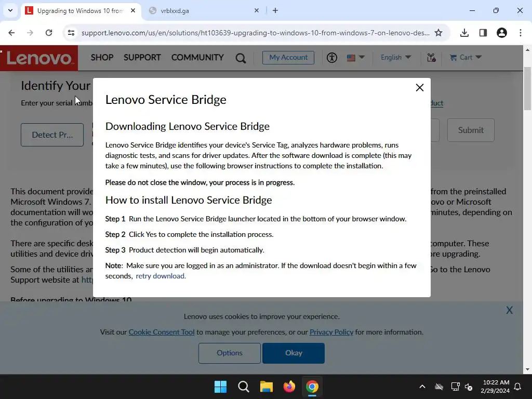Click the Detect Product button
This screenshot has height=399, width=532.
tap(52, 135)
